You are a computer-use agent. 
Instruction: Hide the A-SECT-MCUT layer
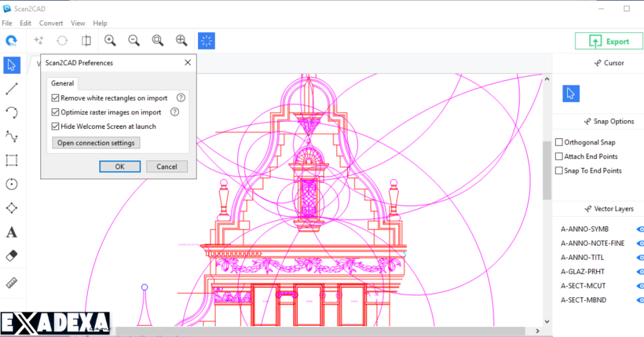(640, 285)
